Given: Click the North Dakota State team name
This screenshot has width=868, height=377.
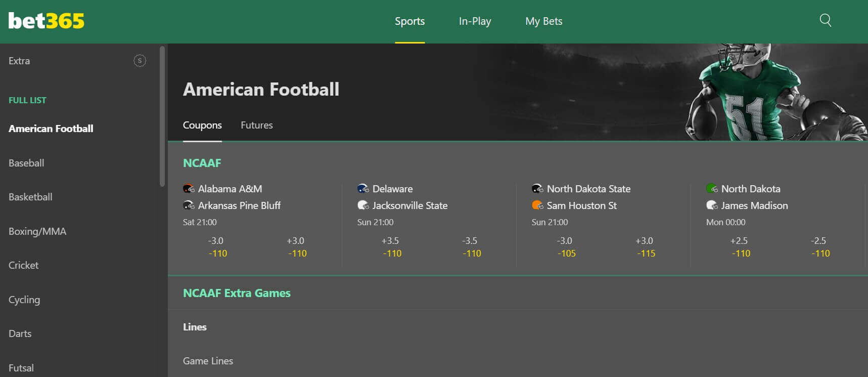Looking at the screenshot, I should pyautogui.click(x=589, y=189).
